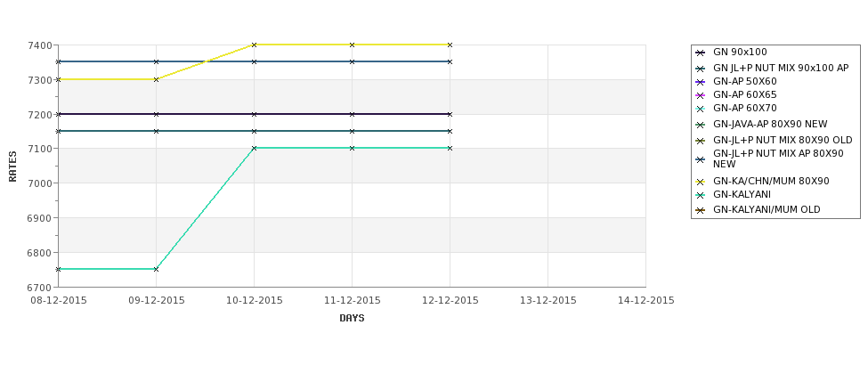Click the green line data point at 12-12-2015
Viewport: 868px width, 382px height.
coord(450,149)
